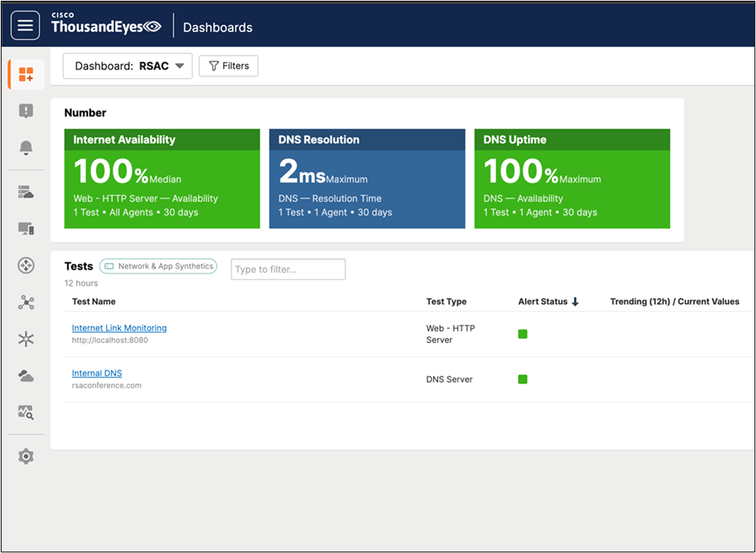Open the settings gear sidebar icon

pyautogui.click(x=26, y=456)
